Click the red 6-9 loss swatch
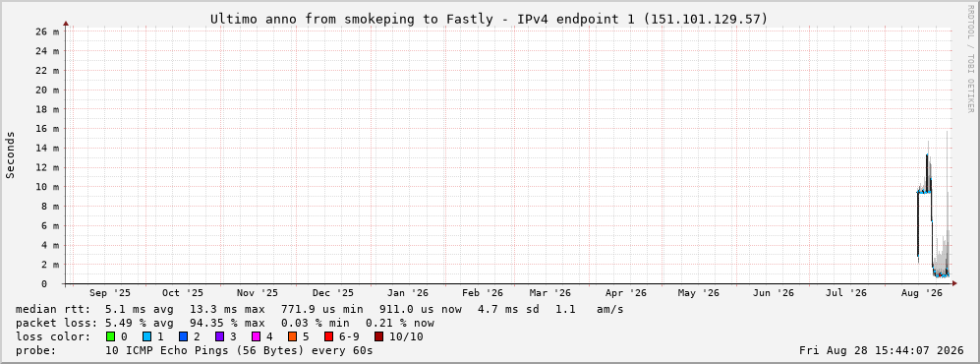The width and height of the screenshot is (980, 364). [x=328, y=336]
